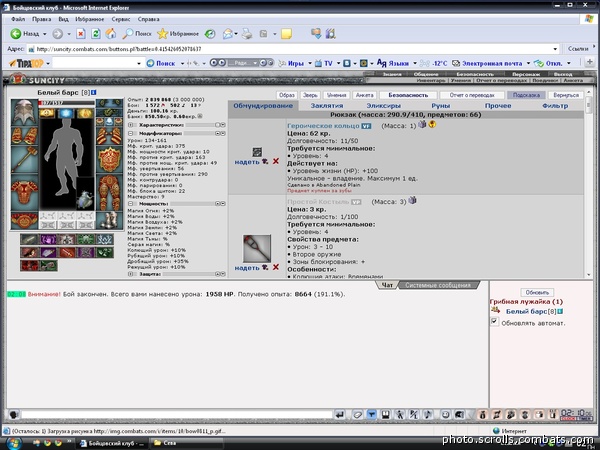
Task: Open Инвентарь in the top submenu
Action: (x=430, y=80)
